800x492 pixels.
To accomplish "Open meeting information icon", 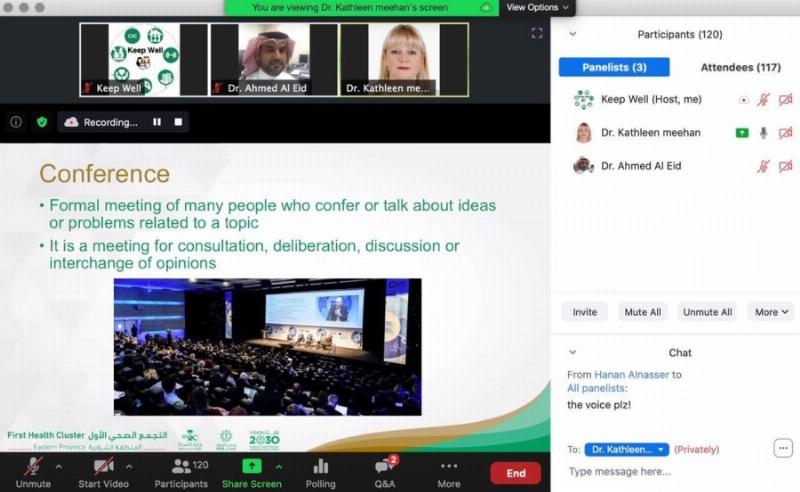I will point(16,122).
